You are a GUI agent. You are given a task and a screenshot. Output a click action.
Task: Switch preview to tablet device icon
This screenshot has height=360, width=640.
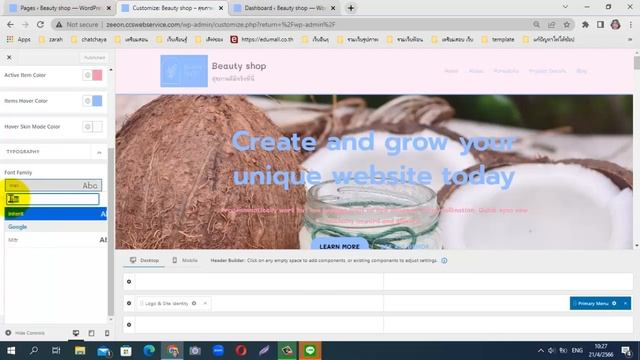91,333
